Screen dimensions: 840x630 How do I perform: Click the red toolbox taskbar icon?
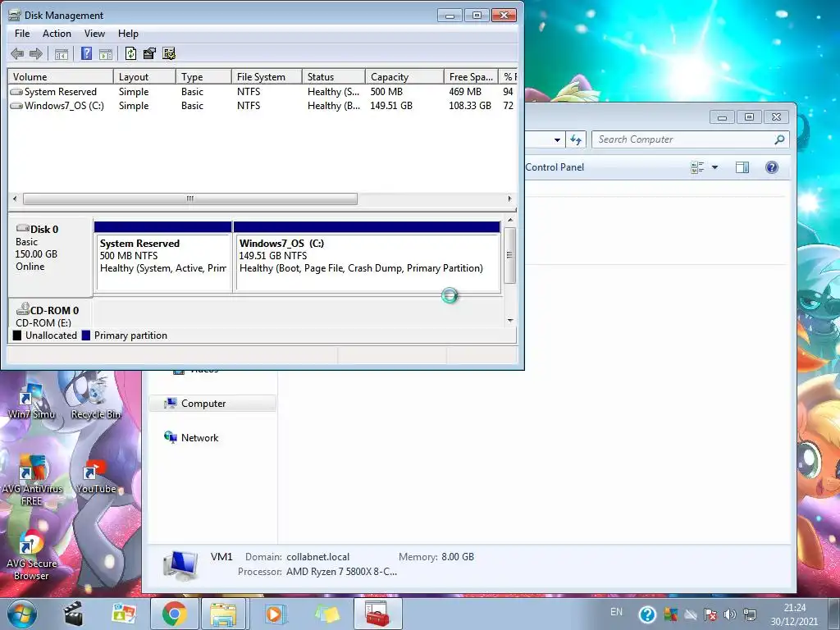377,614
